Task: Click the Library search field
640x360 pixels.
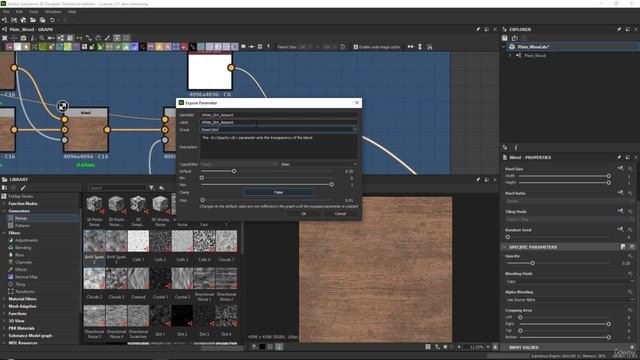Action: click(x=117, y=188)
